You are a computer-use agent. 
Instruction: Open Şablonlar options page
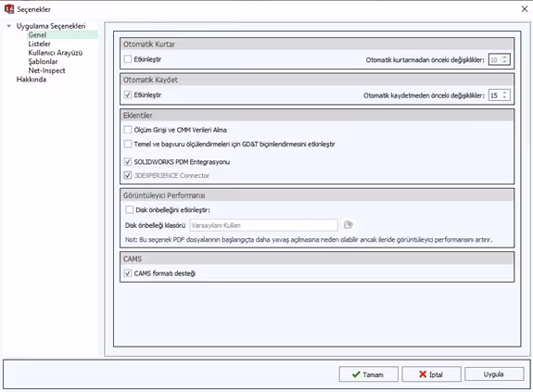click(x=43, y=61)
